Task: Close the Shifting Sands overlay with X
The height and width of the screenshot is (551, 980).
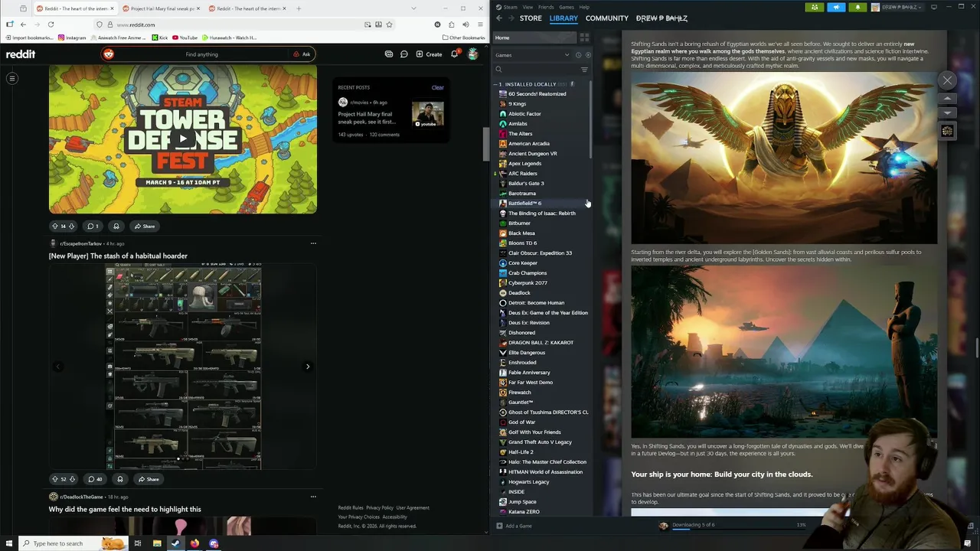Action: tap(947, 80)
